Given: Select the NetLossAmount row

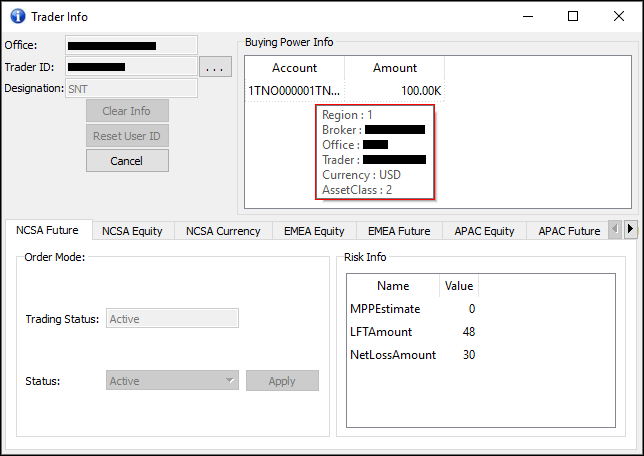Looking at the screenshot, I should 393,355.
